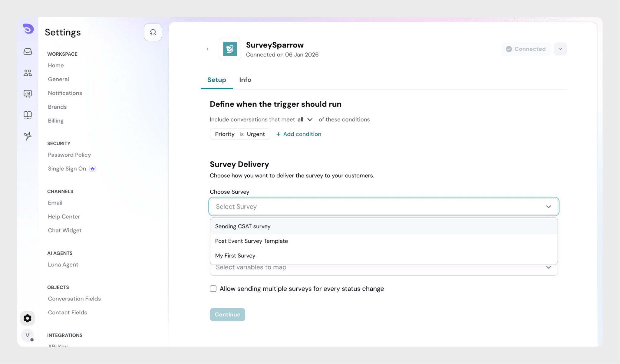This screenshot has height=364, width=620.
Task: Expand the dropdown next to Connected
Action: (x=560, y=49)
